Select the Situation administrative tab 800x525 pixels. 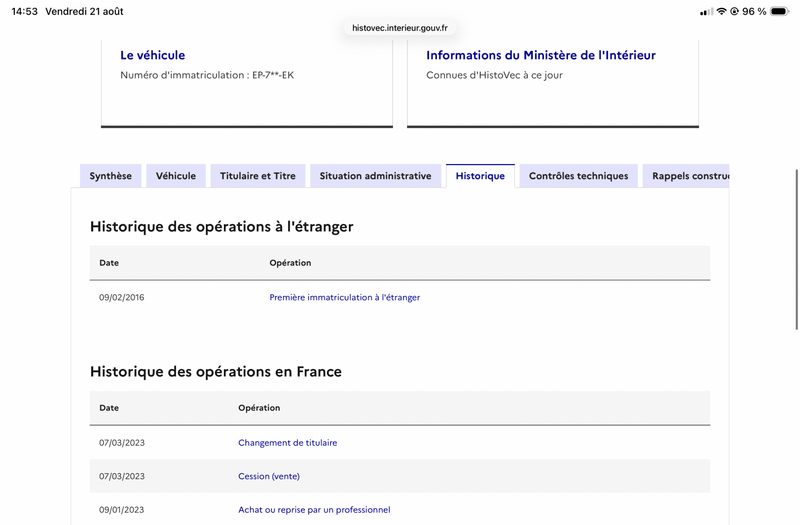(376, 176)
